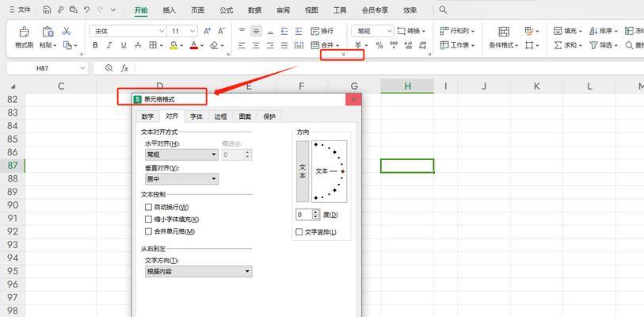
Task: Switch to the 字体 tab in dialog
Action: pos(196,116)
